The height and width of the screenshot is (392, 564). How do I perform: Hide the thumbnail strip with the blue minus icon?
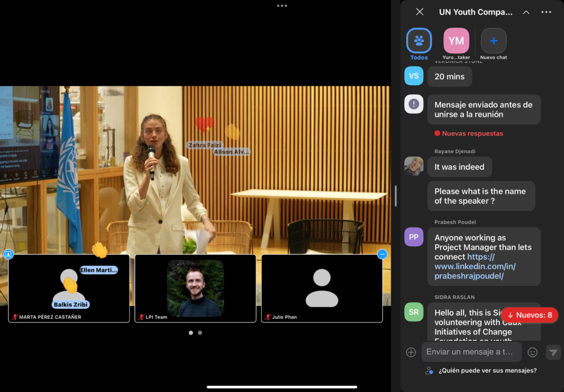click(x=382, y=254)
